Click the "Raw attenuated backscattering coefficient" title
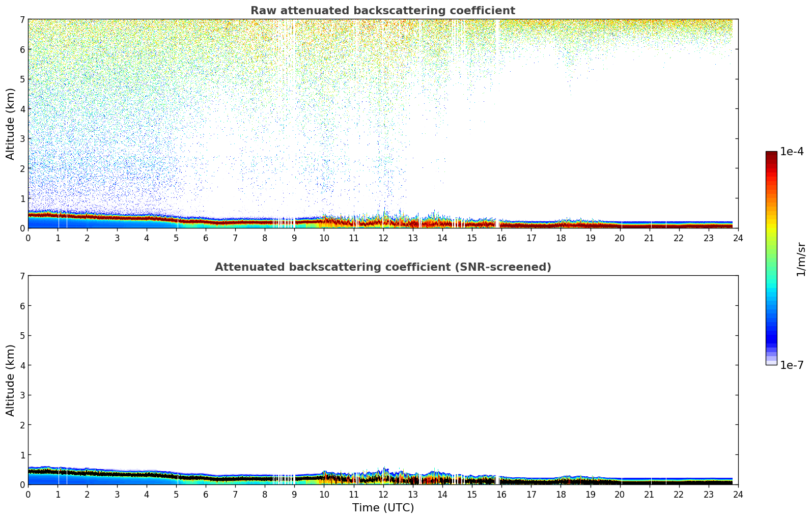 383,11
